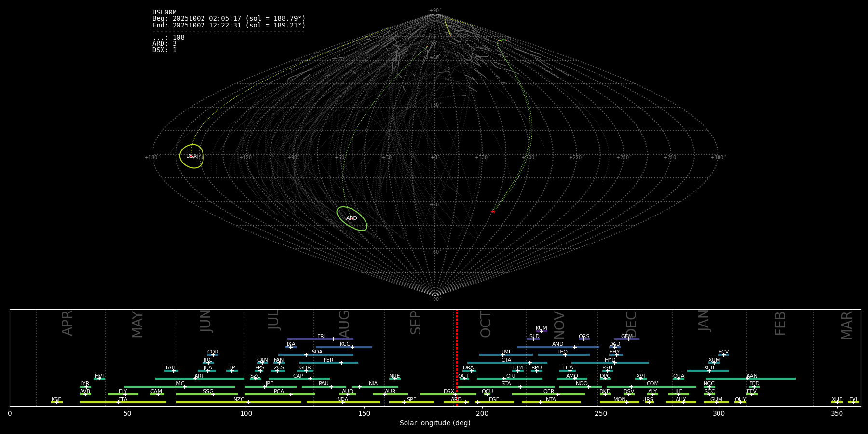Viewport: 868px width, 434px height.
Task: Click the ORI shower label in timeline
Action: pyautogui.click(x=511, y=376)
